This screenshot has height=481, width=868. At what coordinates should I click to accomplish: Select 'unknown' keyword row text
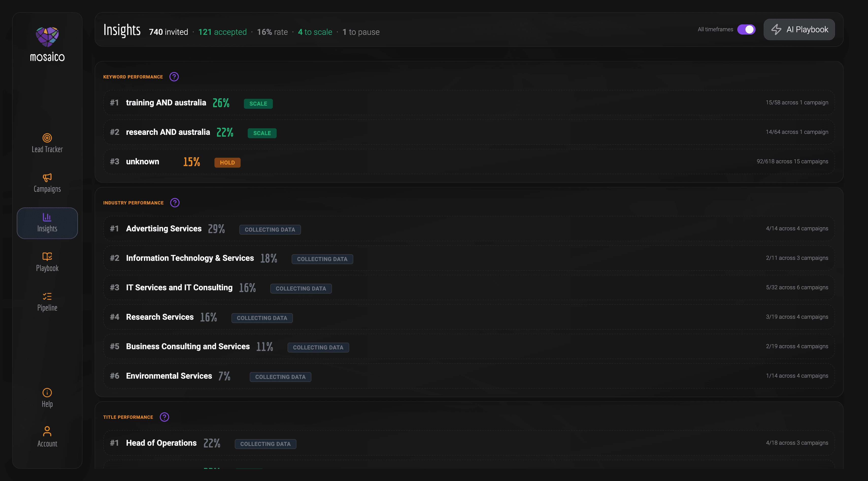click(x=143, y=162)
